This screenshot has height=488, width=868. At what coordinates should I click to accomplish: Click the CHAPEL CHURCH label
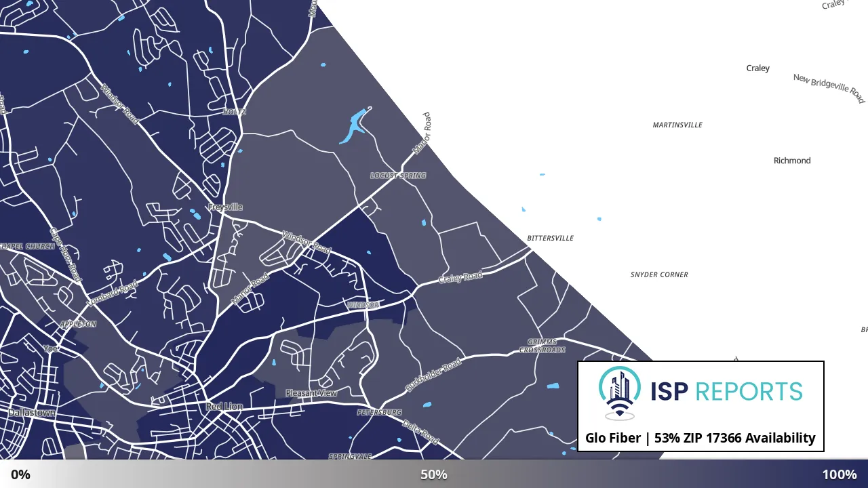(x=27, y=246)
